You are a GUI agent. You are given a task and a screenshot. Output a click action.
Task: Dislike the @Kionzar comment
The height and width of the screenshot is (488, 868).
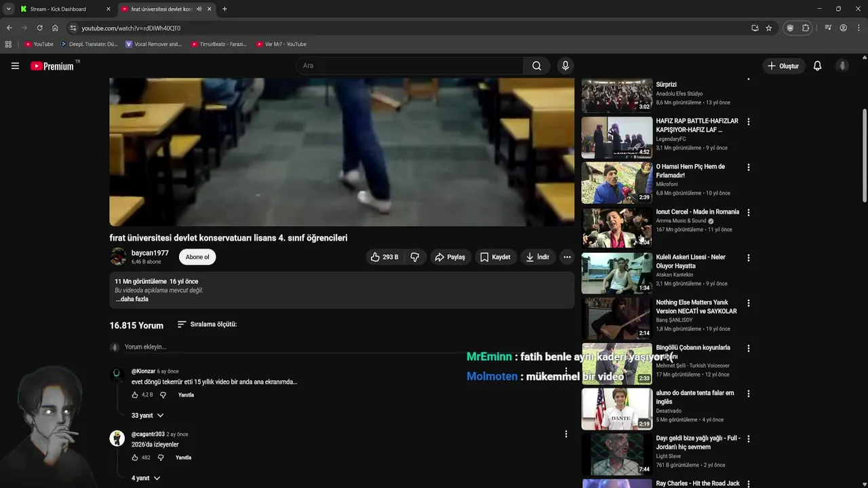pos(163,394)
